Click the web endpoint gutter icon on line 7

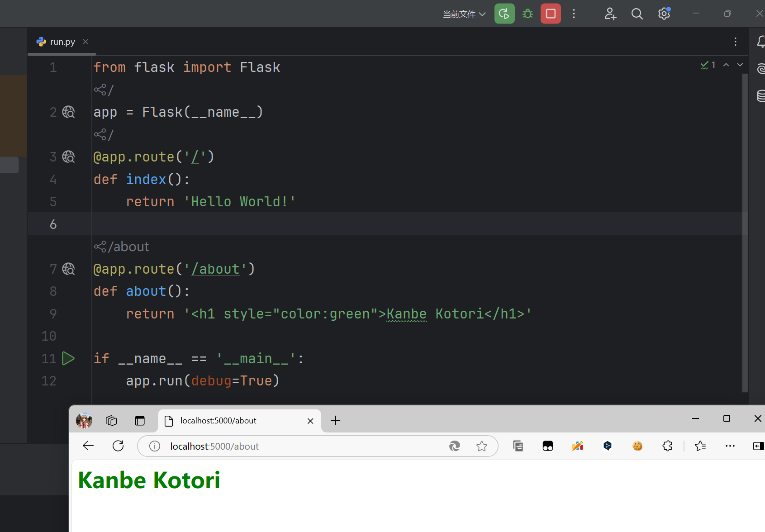pyautogui.click(x=68, y=269)
